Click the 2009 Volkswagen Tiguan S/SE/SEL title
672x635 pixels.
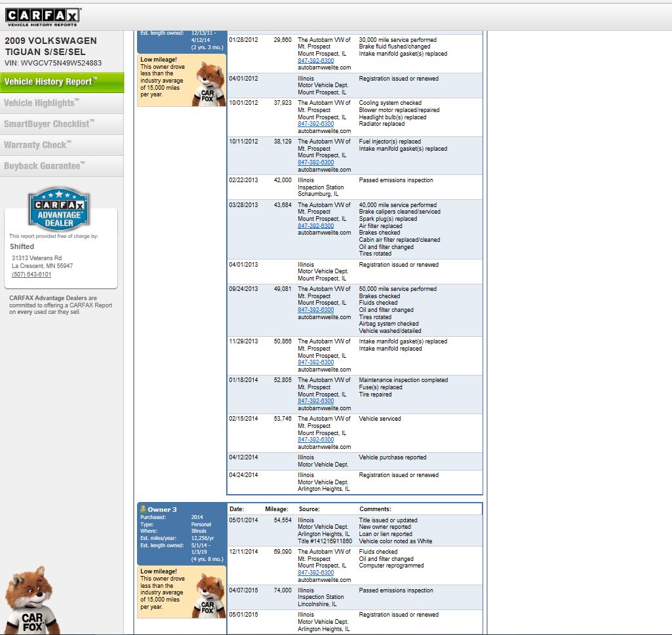tap(50, 47)
